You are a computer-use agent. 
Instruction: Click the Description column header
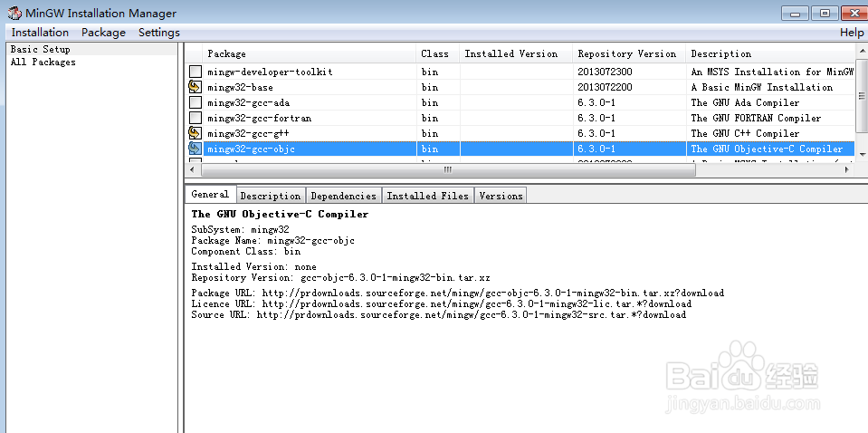click(x=770, y=53)
